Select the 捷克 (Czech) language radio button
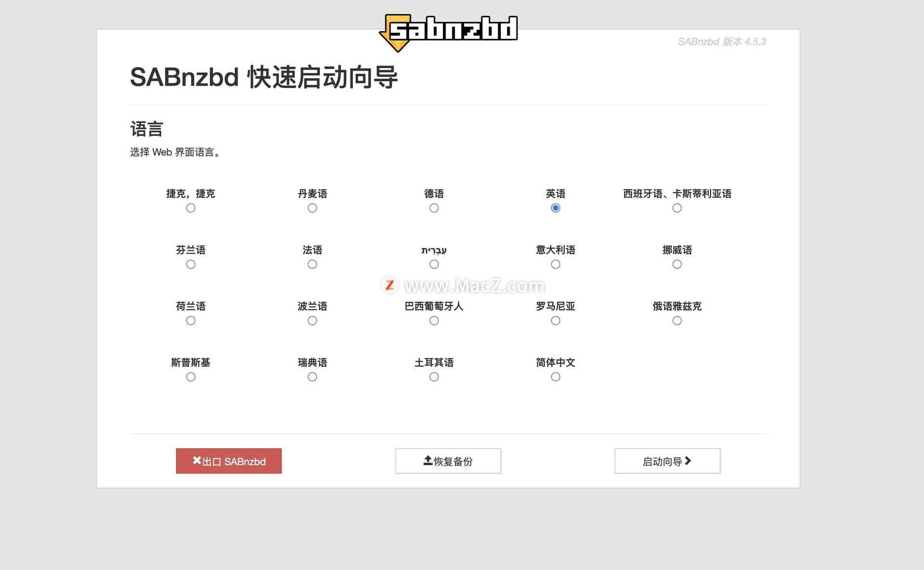Viewport: 924px width, 570px height. 191,208
